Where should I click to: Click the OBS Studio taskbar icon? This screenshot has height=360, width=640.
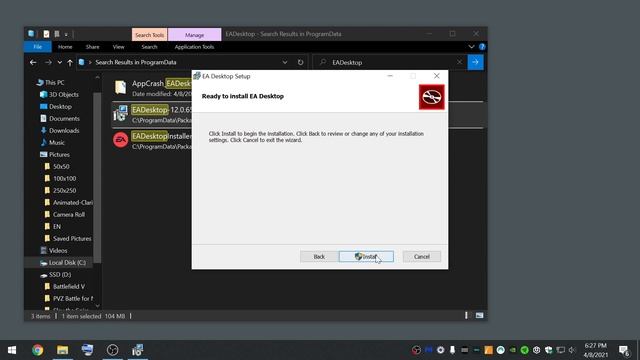[x=112, y=350]
